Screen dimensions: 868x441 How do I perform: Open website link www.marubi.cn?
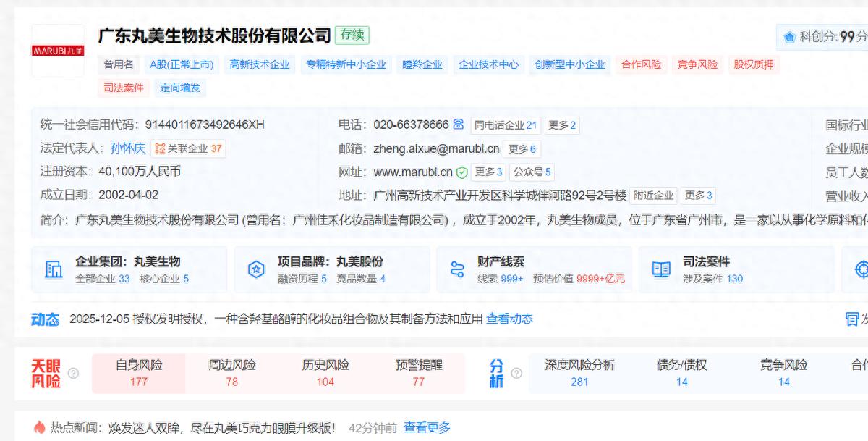pos(413,172)
